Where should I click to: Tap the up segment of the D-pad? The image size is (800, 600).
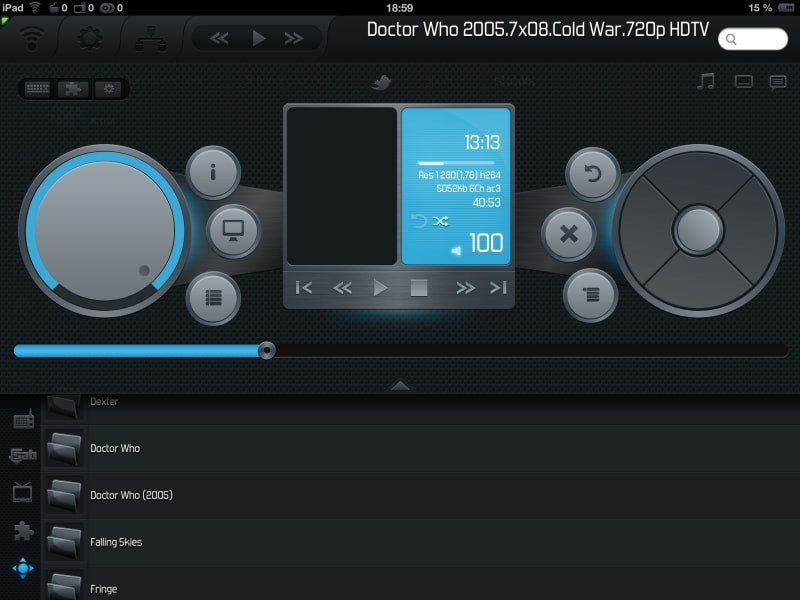point(698,180)
